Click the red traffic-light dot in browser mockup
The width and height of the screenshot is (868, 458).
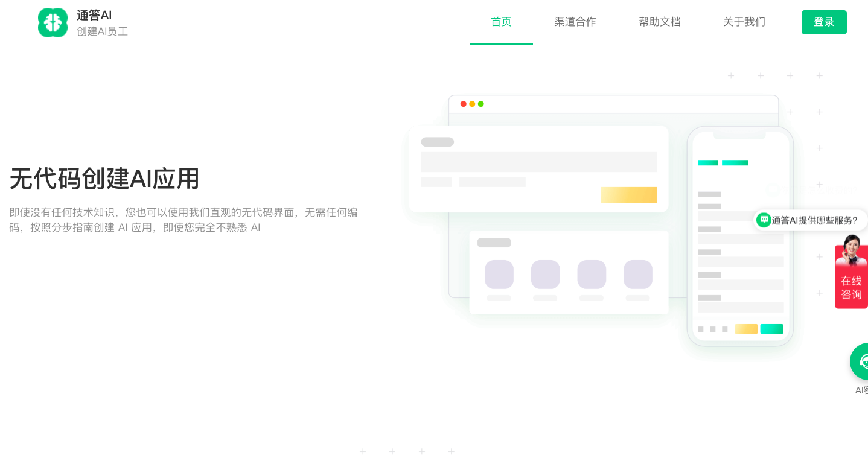(463, 103)
